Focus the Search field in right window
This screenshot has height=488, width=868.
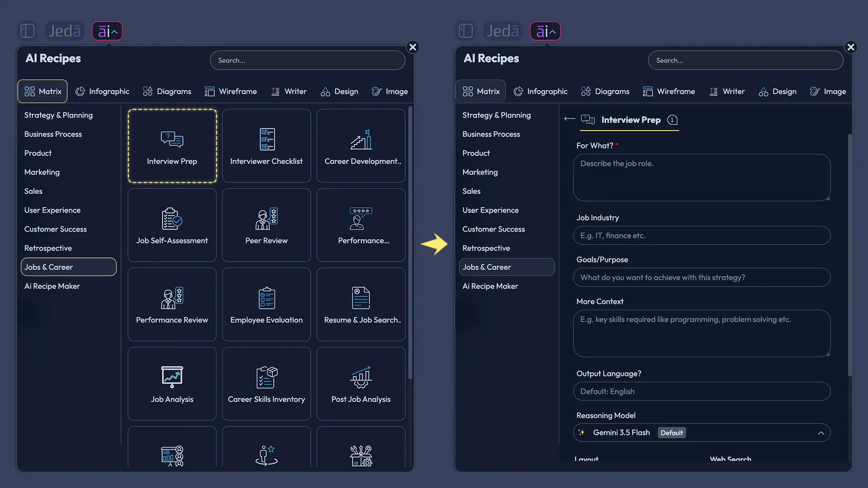[x=745, y=60]
